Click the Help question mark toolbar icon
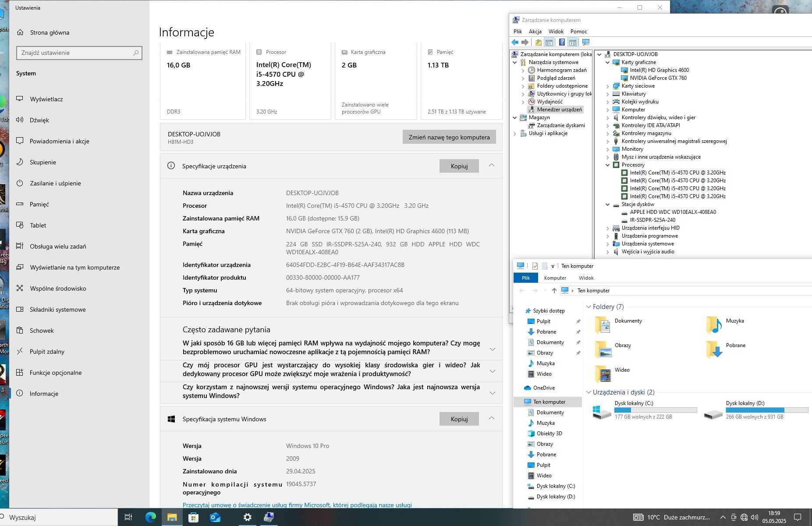The image size is (812, 526). click(x=562, y=43)
